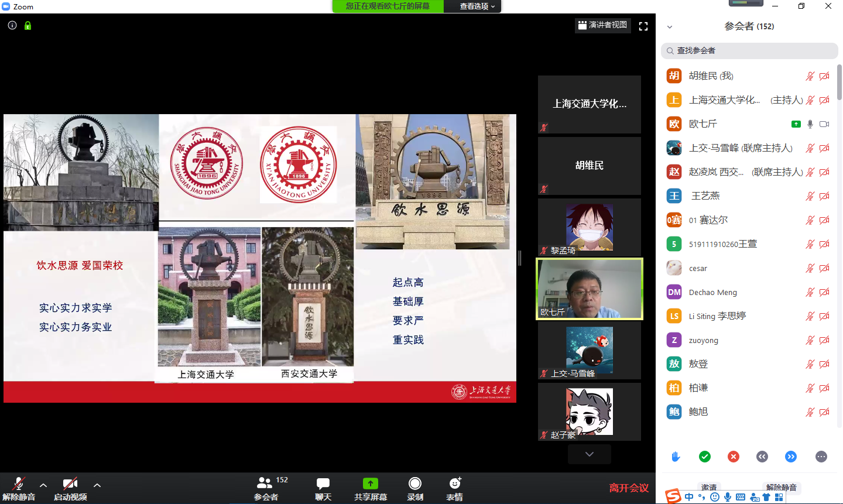Toggle fullscreen with the expand icon
Screen dimensions: 843x504
(643, 26)
